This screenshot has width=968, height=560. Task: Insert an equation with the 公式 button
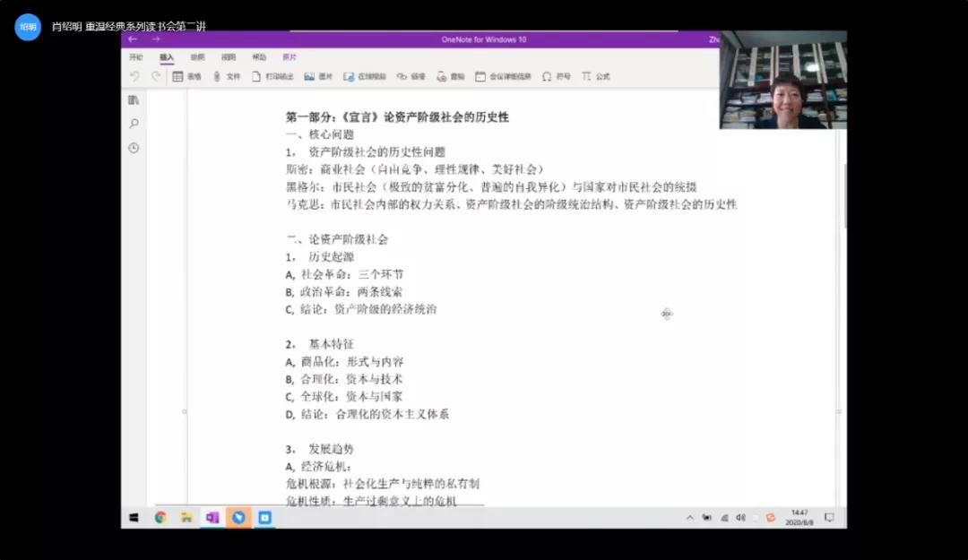(x=595, y=77)
